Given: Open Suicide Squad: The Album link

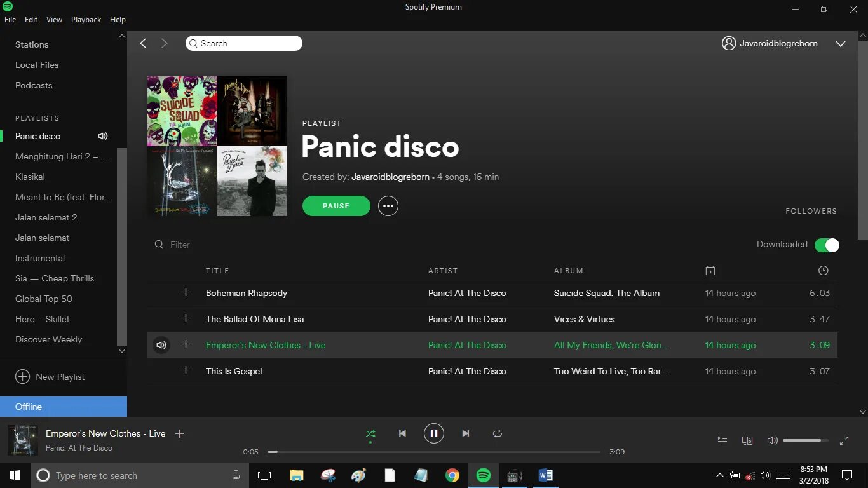Looking at the screenshot, I should pyautogui.click(x=607, y=293).
